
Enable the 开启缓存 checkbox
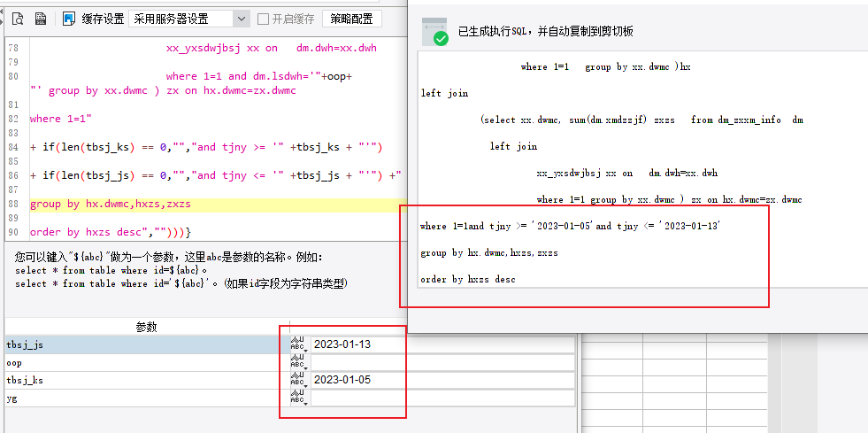click(x=264, y=19)
